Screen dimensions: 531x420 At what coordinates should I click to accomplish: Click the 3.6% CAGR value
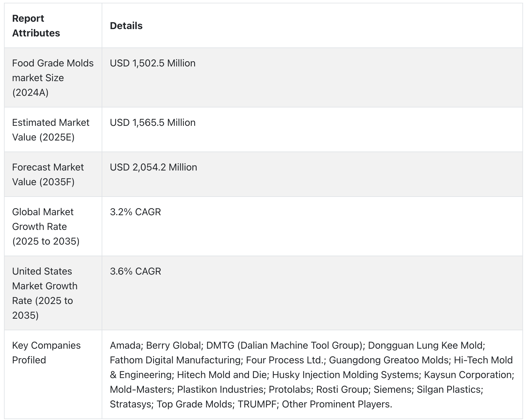[135, 271]
